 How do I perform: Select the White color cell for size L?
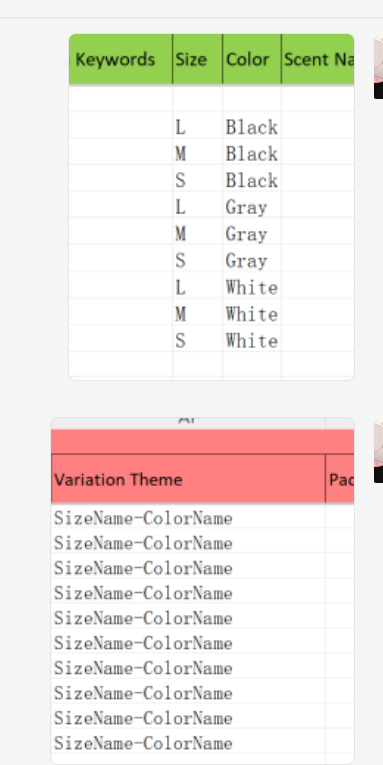click(252, 287)
